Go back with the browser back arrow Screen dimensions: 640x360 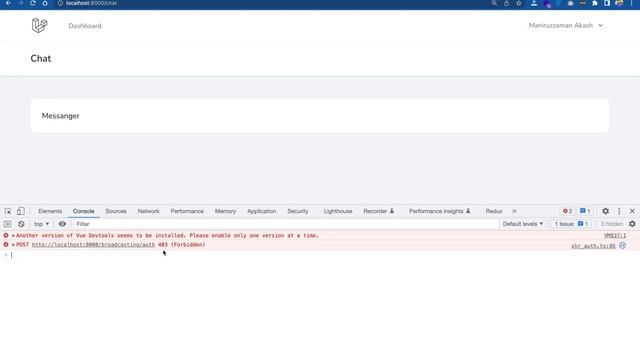[x=8, y=3]
